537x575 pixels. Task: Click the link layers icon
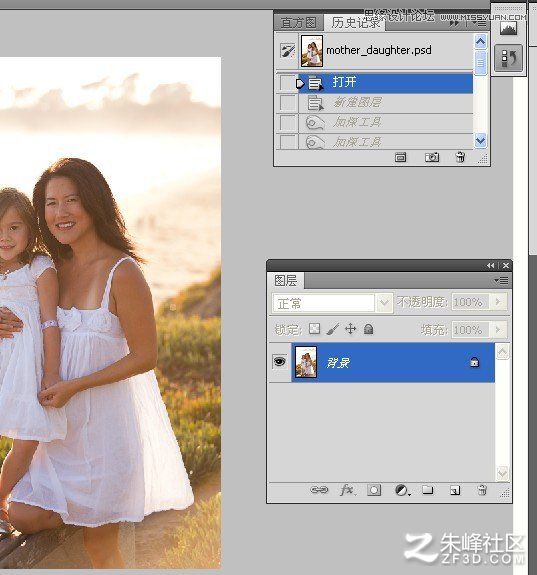click(319, 490)
